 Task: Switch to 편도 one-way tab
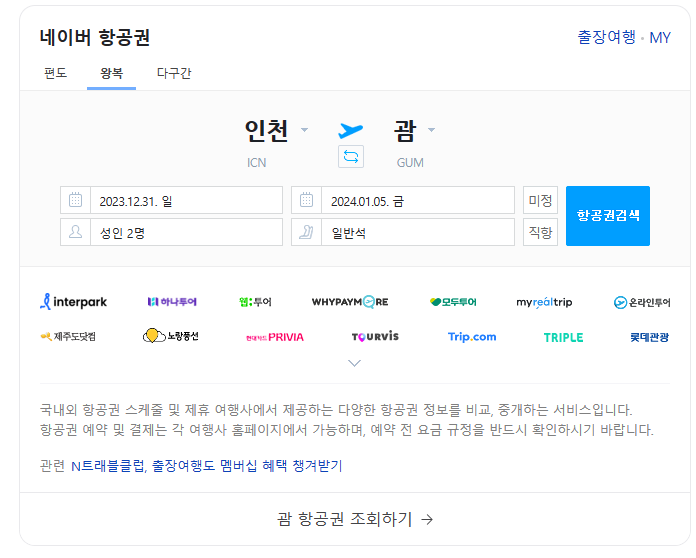point(55,73)
